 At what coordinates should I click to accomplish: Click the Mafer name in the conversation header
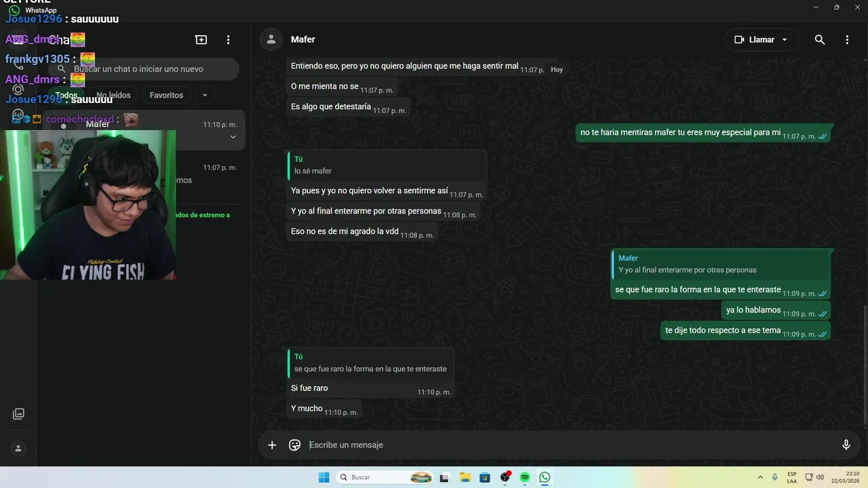point(303,39)
